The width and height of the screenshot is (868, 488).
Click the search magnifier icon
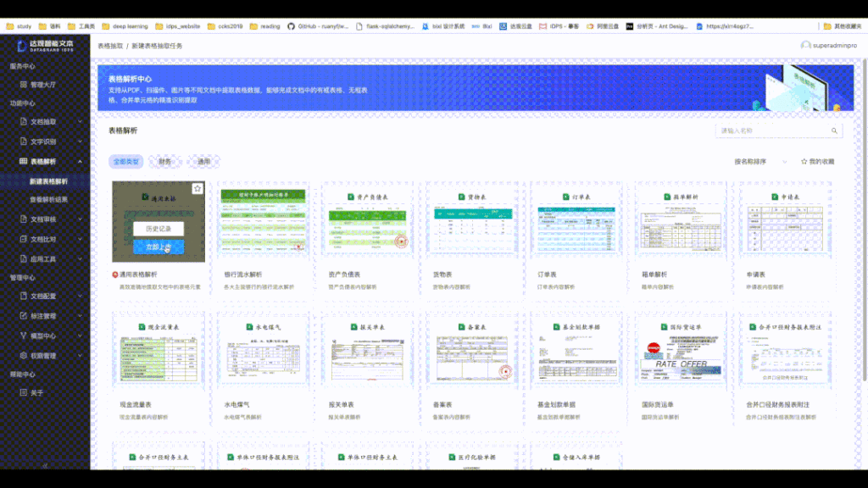click(x=834, y=130)
